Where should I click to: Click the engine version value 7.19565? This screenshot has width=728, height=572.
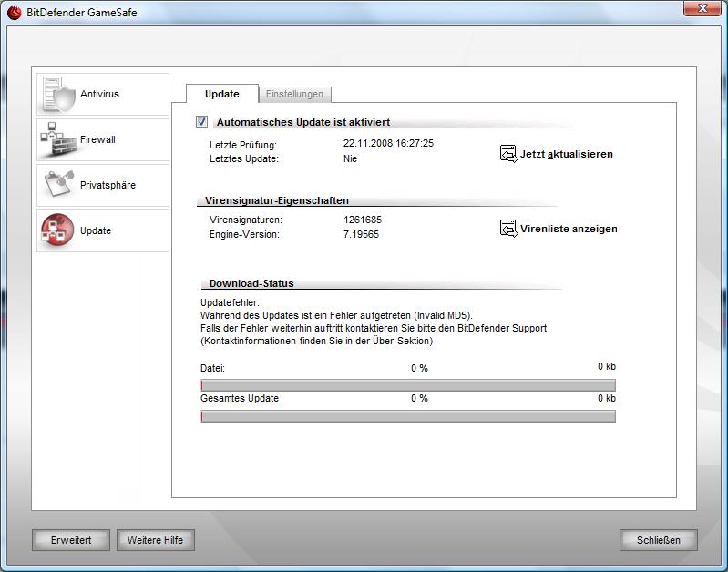(x=361, y=234)
